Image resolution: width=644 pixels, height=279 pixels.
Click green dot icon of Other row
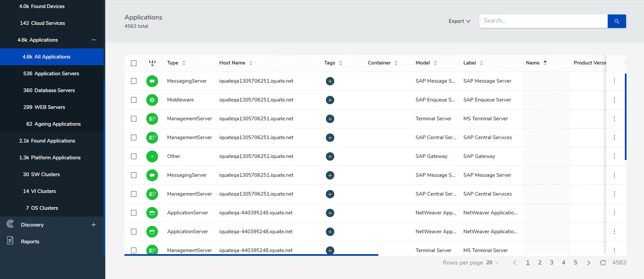(x=152, y=156)
